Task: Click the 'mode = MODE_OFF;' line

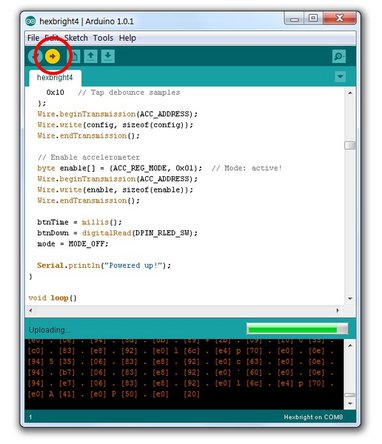Action: [73, 244]
